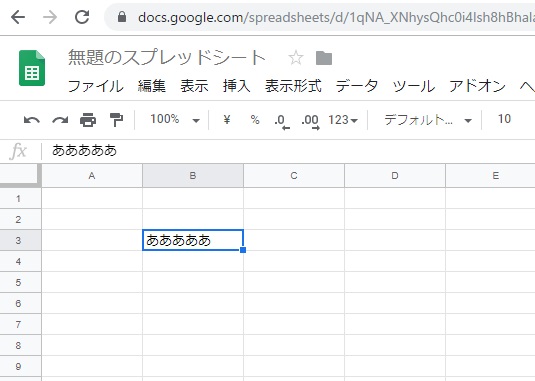Rename the 無題のスプレッドシート title

click(x=167, y=57)
